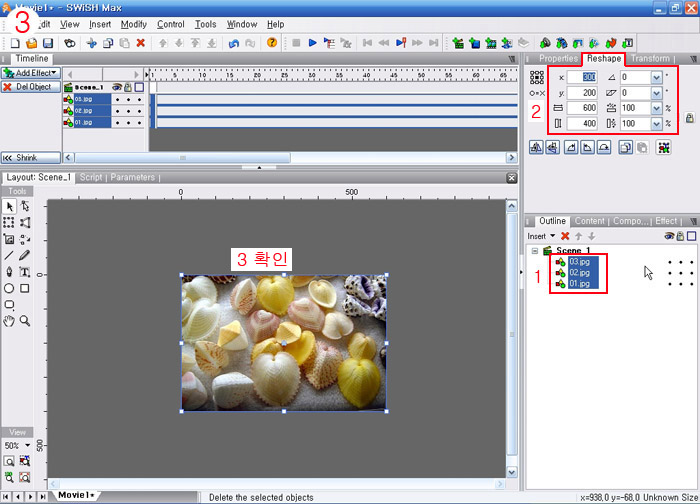Click the X position input field
Screen dimensions: 700x504
pos(582,77)
